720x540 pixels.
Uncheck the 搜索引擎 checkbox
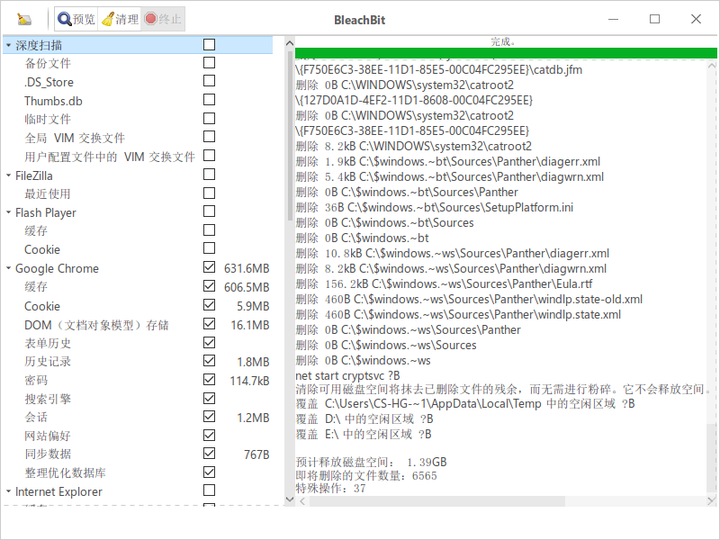(209, 398)
